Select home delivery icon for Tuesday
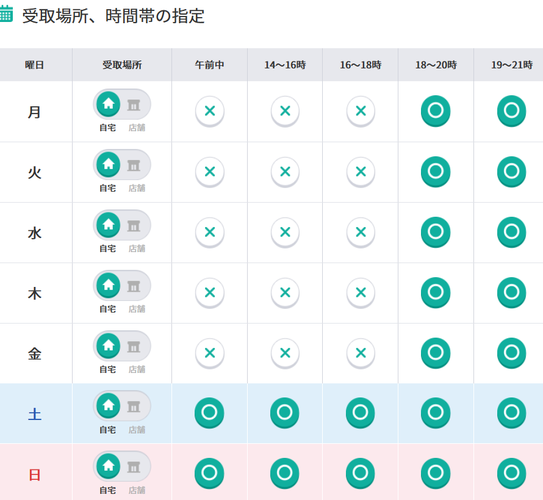The height and width of the screenshot is (500, 543). pos(108,164)
